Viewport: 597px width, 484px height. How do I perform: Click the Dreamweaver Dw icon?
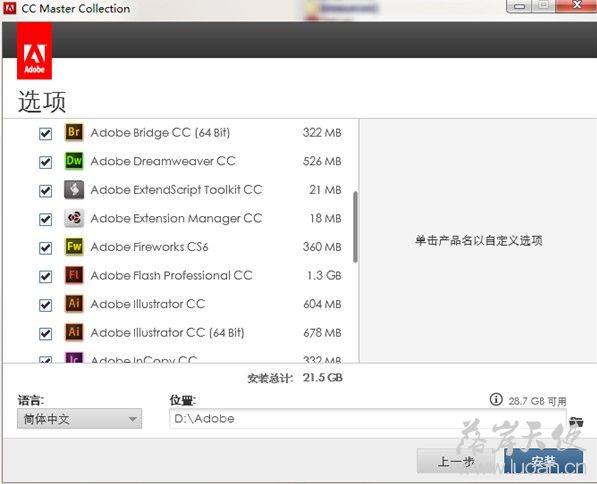74,161
